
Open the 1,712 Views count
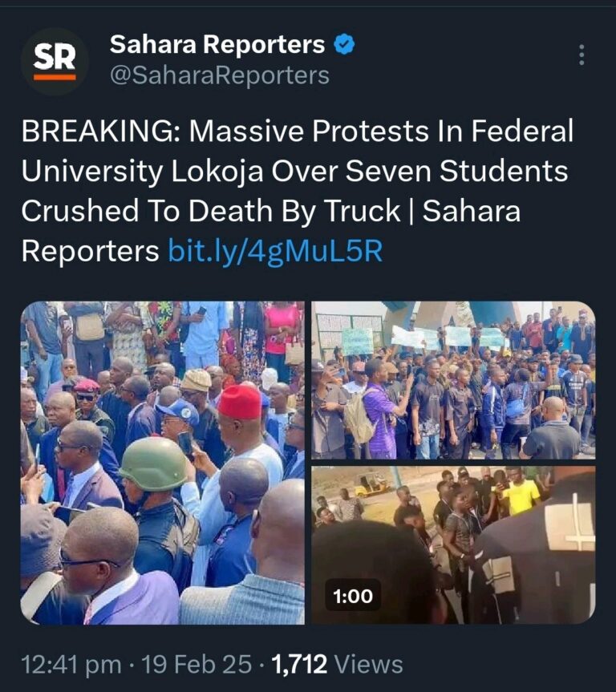(338, 664)
